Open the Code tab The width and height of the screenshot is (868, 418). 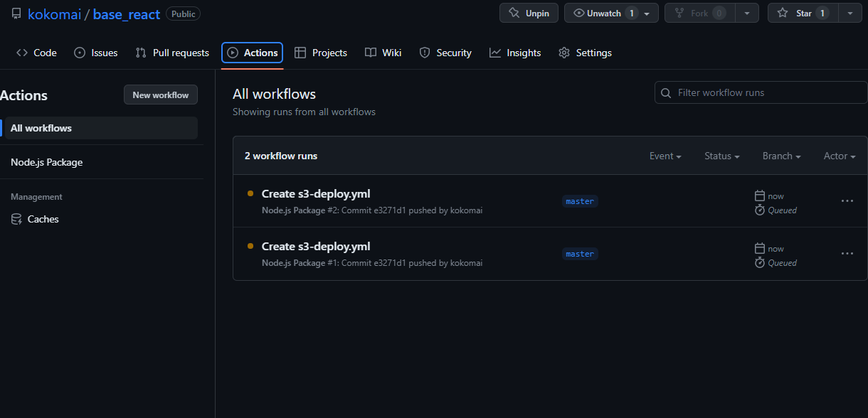(36, 53)
